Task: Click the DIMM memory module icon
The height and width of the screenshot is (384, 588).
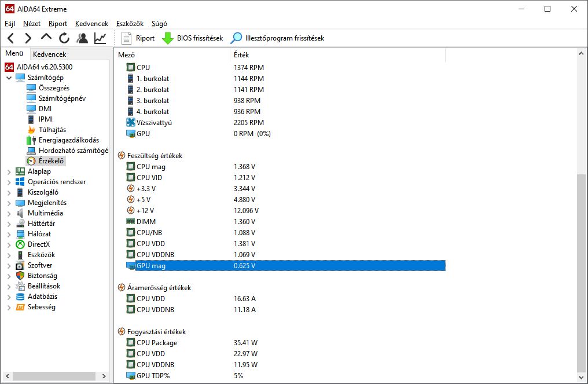Action: (x=130, y=221)
